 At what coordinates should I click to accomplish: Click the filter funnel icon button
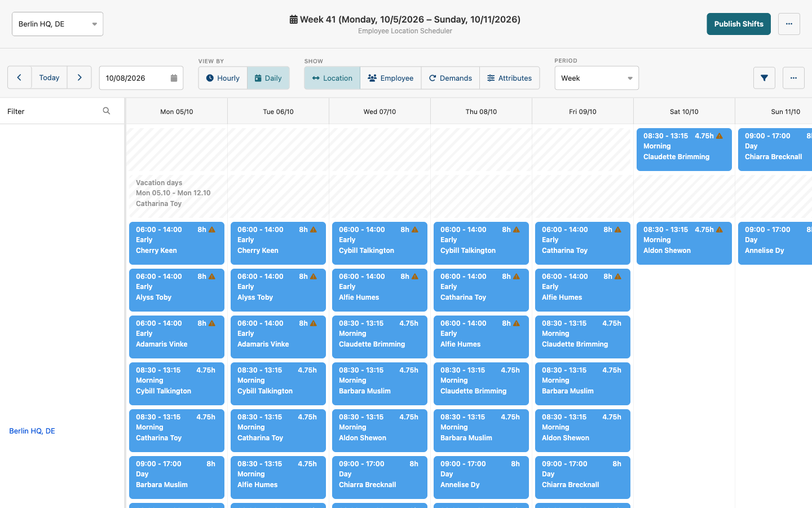pos(764,78)
